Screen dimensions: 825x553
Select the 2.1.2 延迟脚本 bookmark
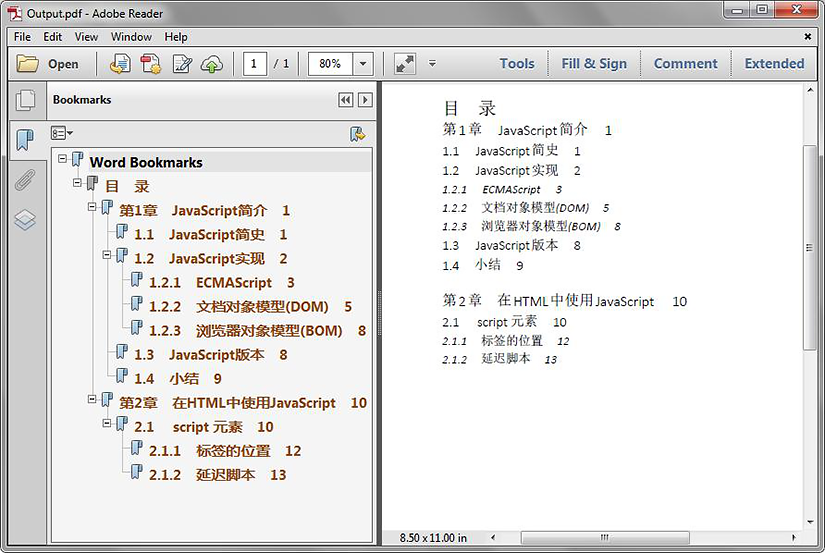pos(217,475)
